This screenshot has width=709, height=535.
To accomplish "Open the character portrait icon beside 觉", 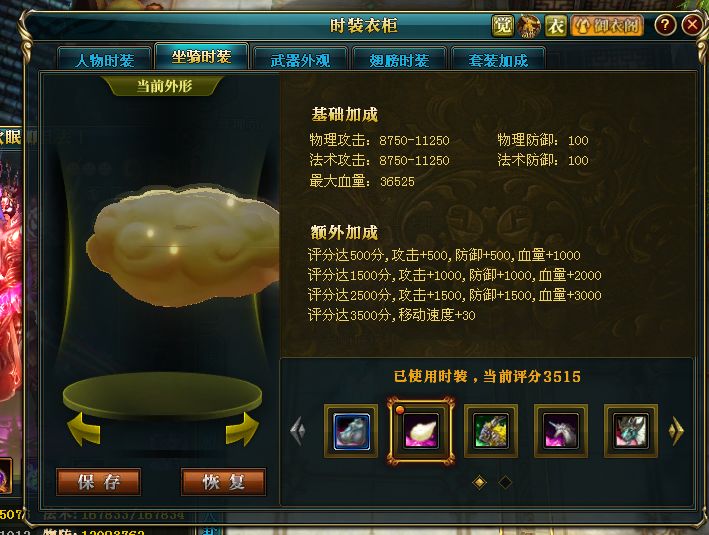I will click(x=529, y=26).
